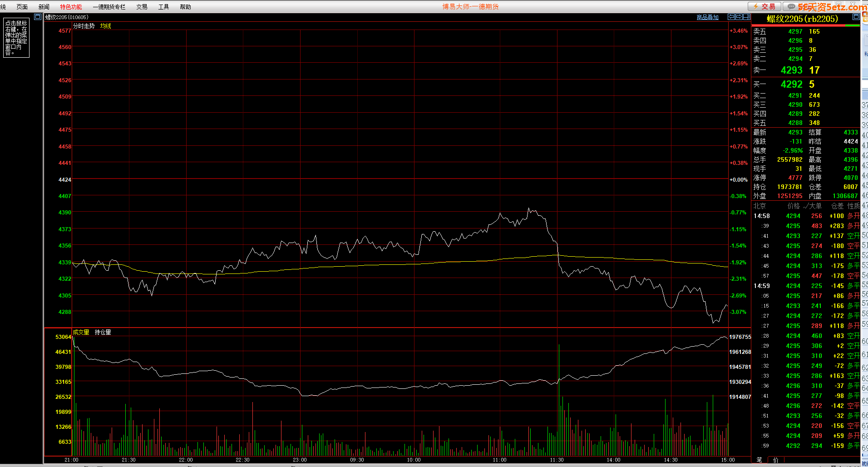Click the 买二 bid row at 4291
Image resolution: width=868 pixels, height=467 pixels.
click(806, 95)
